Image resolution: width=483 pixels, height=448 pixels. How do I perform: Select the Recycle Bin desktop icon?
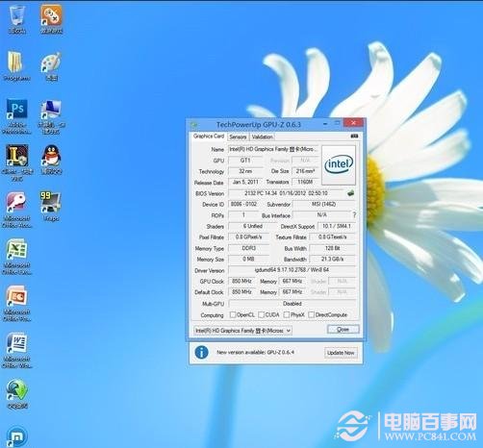[x=16, y=18]
